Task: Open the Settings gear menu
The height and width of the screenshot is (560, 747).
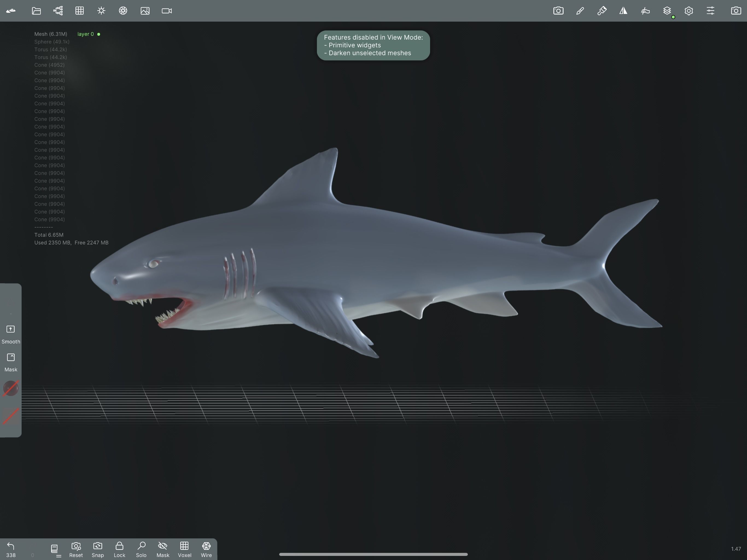Action: [x=688, y=11]
